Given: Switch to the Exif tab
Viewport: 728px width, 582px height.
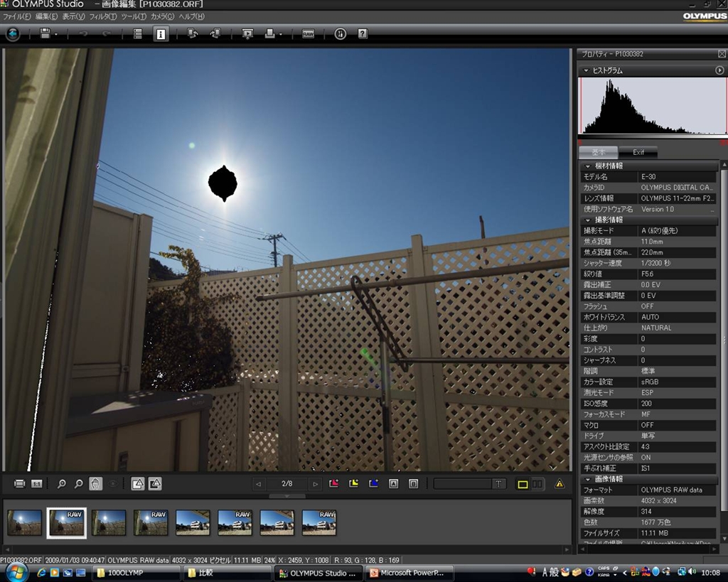Looking at the screenshot, I should point(638,152).
